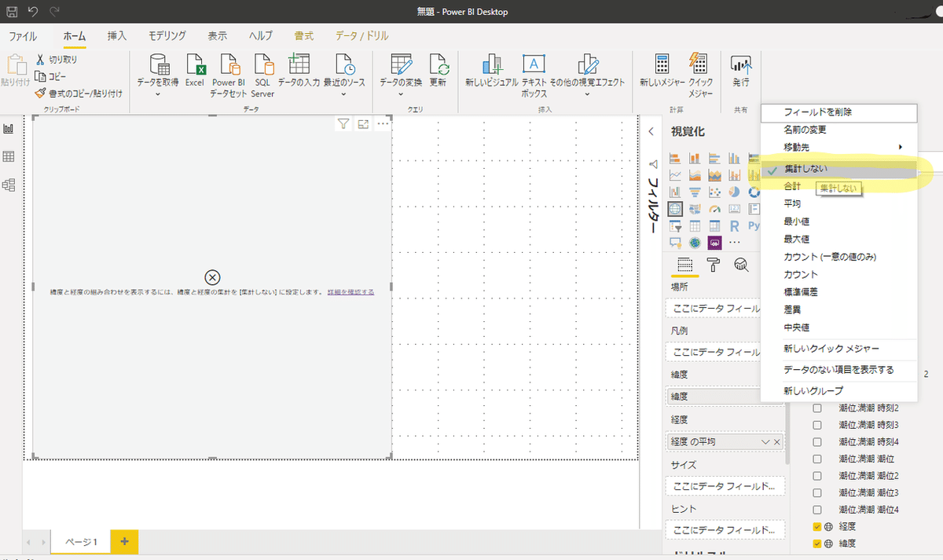
Task: Expand the データの変換 dropdown
Action: (x=401, y=94)
